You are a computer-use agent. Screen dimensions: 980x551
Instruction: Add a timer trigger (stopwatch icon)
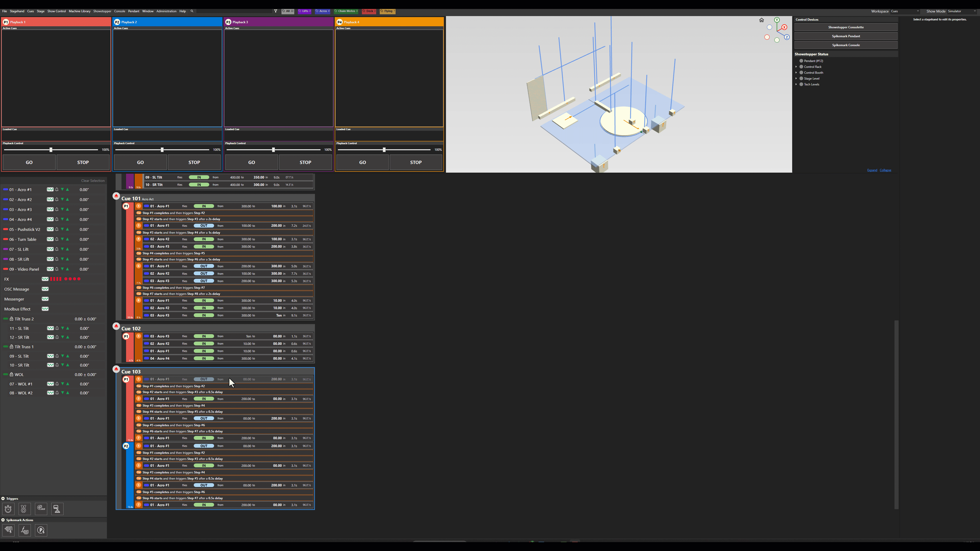[8, 509]
